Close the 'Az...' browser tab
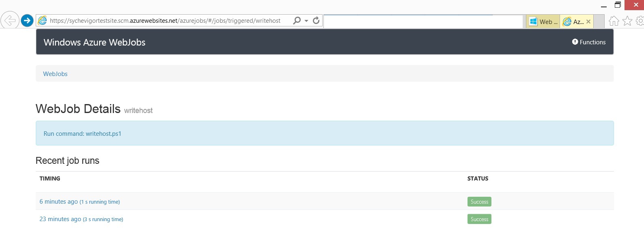Image resolution: width=644 pixels, height=250 pixels. pyautogui.click(x=588, y=22)
